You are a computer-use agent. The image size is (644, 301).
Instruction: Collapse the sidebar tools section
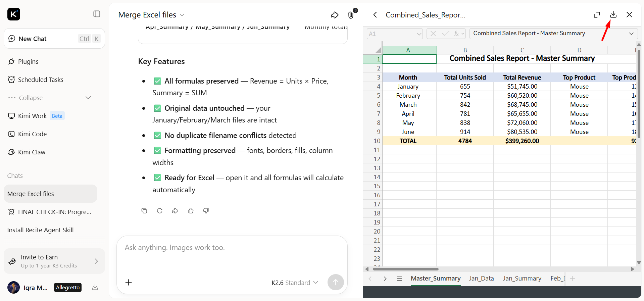50,98
